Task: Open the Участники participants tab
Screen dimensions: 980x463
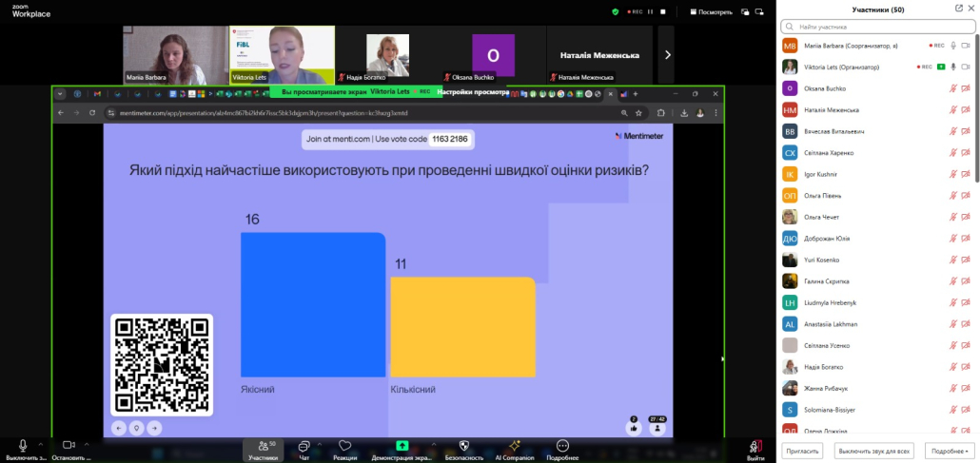Action: [264, 447]
